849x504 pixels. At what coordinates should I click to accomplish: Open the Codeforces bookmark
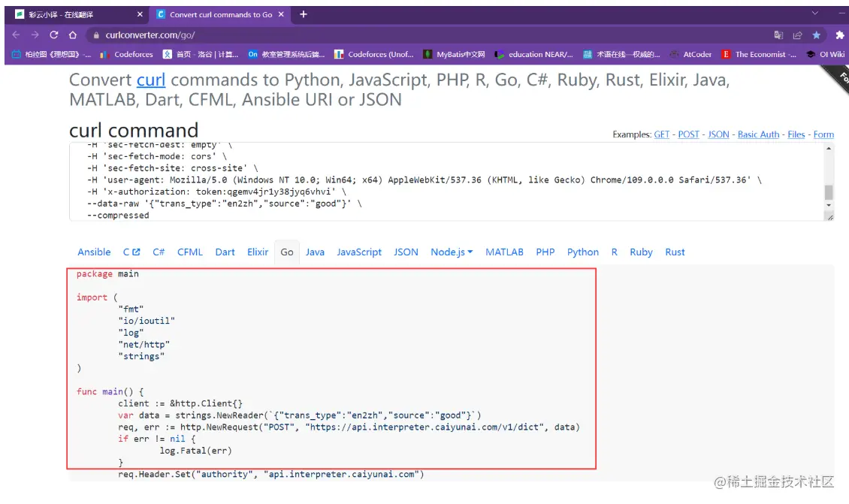tap(127, 54)
